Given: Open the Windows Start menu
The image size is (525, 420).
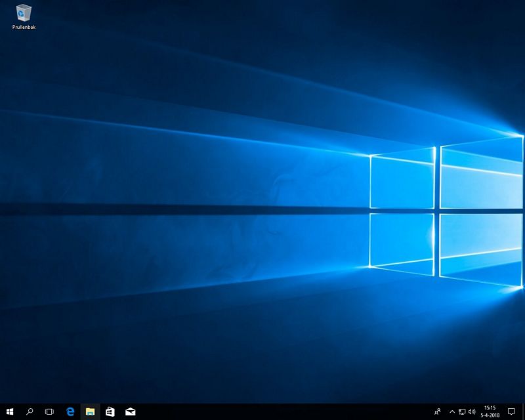Looking at the screenshot, I should (10, 411).
